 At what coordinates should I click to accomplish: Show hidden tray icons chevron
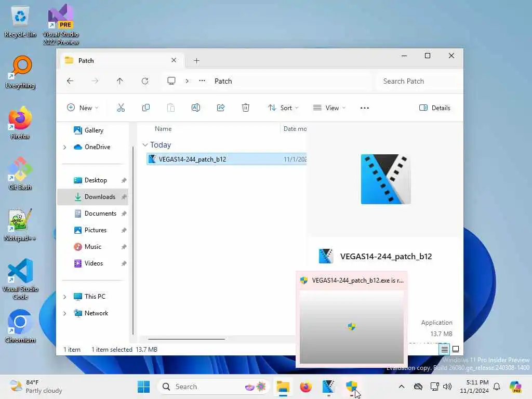point(402,387)
